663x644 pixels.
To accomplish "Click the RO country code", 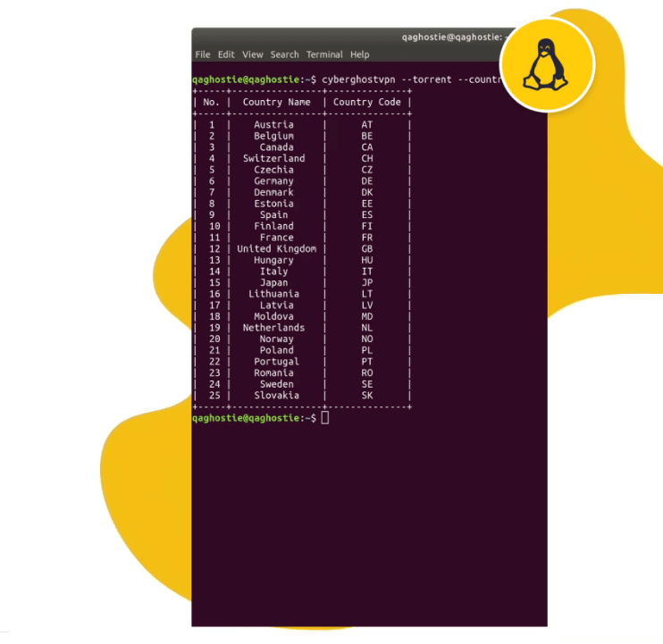I will 366,372.
